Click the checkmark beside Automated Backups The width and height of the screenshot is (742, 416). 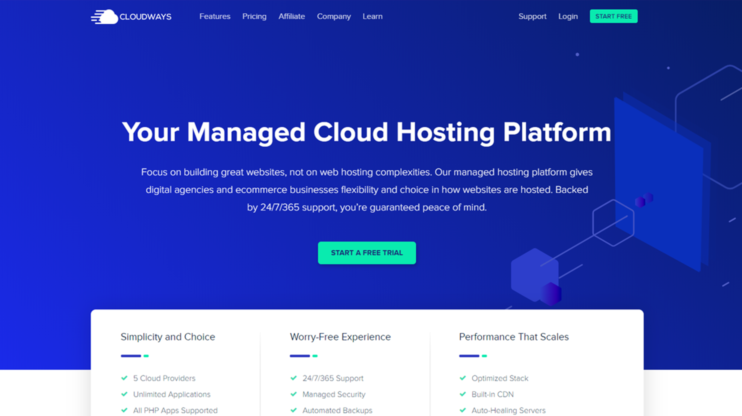[x=293, y=410]
